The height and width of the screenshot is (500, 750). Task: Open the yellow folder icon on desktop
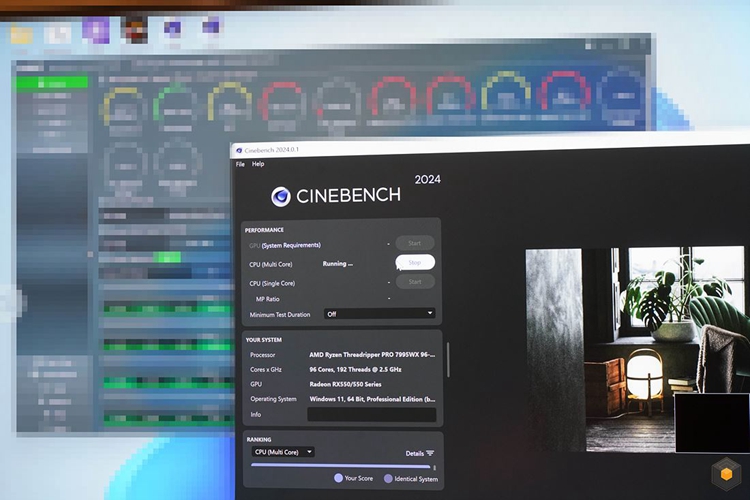(21, 35)
